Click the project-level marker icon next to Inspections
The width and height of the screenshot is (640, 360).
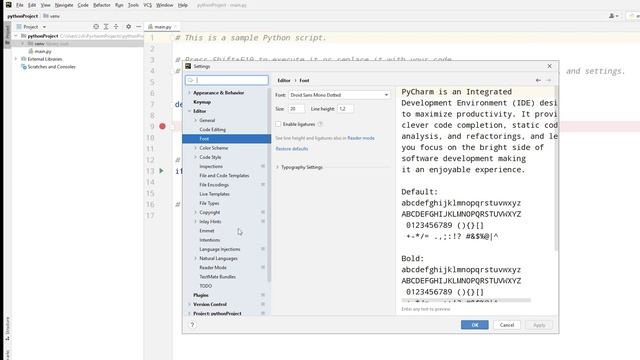tap(263, 166)
